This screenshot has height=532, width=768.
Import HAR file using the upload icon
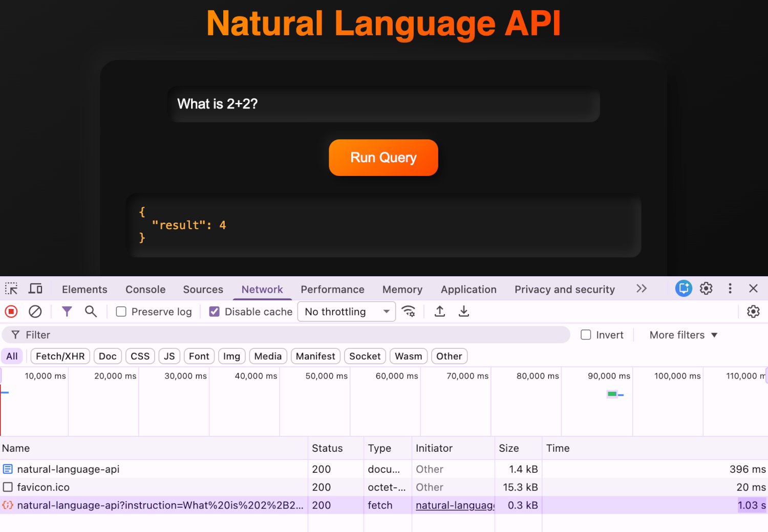[439, 312]
